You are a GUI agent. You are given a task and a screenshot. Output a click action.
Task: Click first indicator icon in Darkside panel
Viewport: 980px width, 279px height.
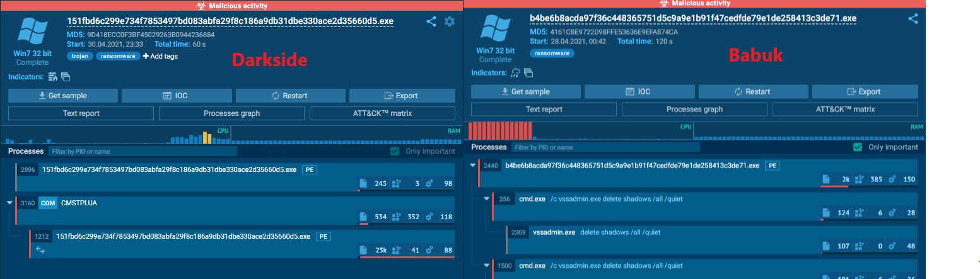[x=53, y=77]
